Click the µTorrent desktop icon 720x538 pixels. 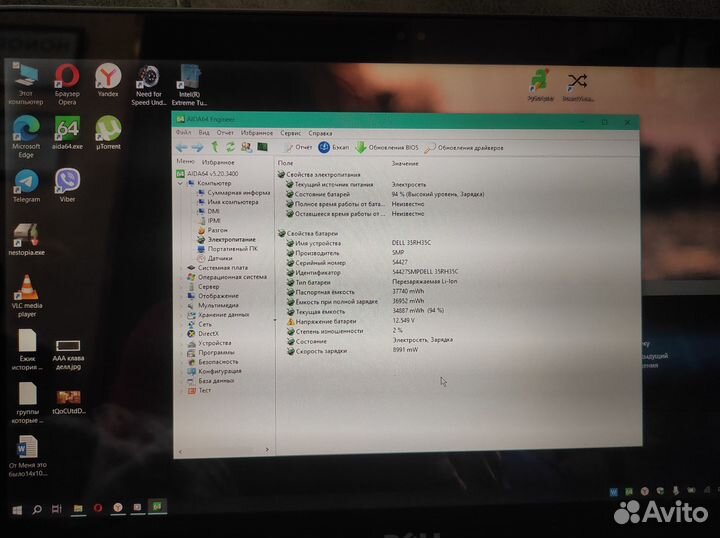pyautogui.click(x=108, y=133)
